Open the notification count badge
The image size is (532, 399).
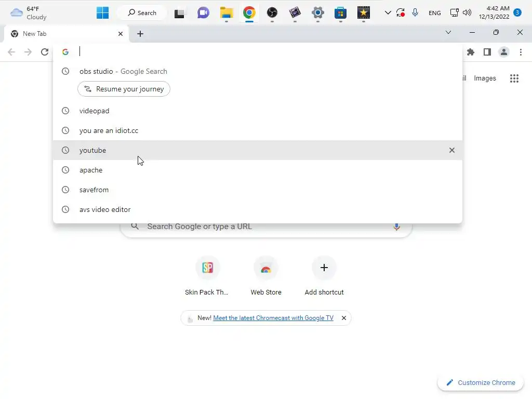click(x=517, y=12)
